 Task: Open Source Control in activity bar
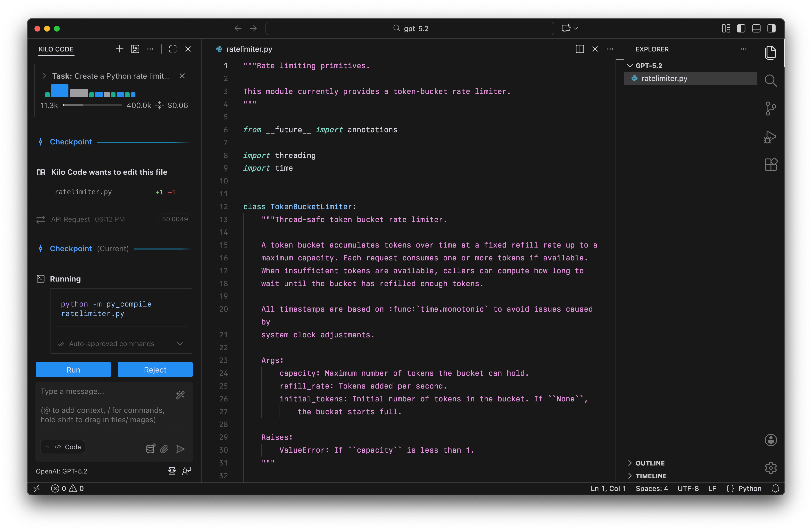[770, 109]
